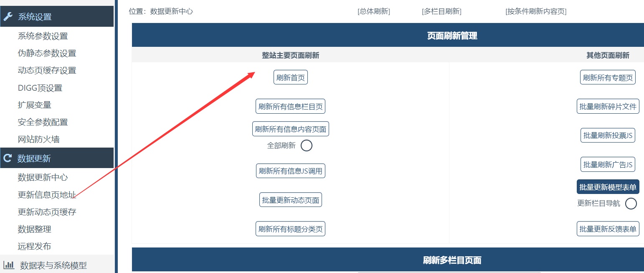Click [按条件刷新内容页] link
Viewport: 644px width, 273px height.
tap(536, 12)
